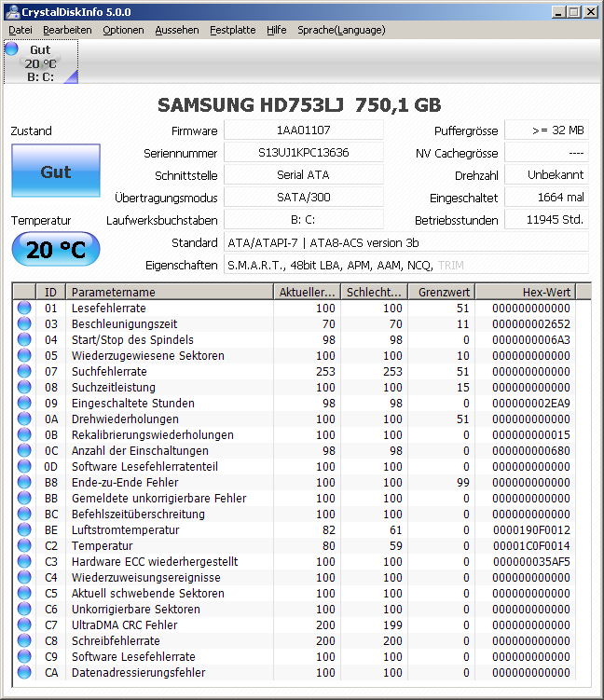
Task: Click the serial number field S13UJ1KPC13636
Action: coord(304,153)
